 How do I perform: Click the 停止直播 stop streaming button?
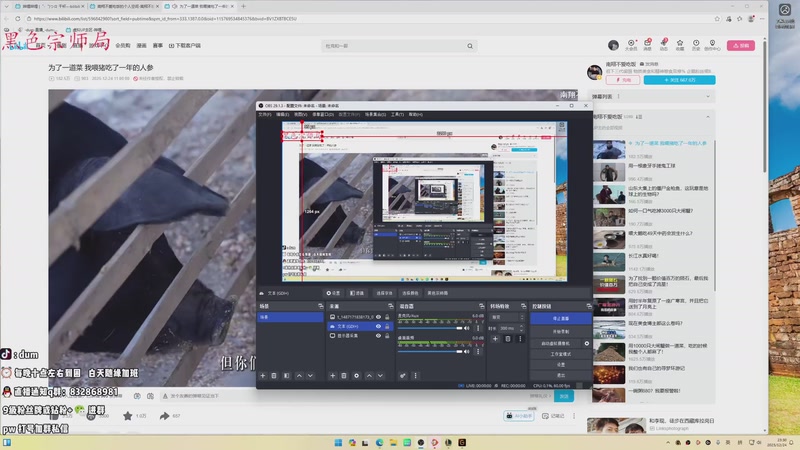[560, 318]
